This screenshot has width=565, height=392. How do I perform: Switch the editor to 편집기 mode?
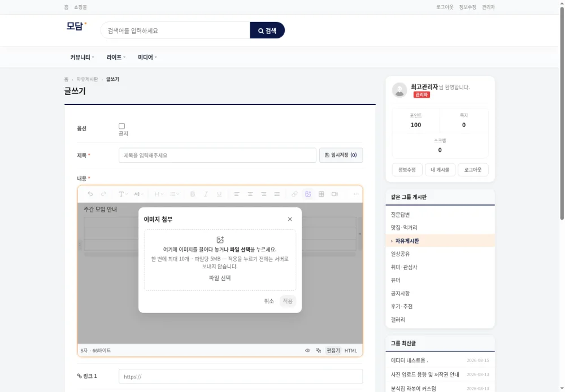pos(333,351)
